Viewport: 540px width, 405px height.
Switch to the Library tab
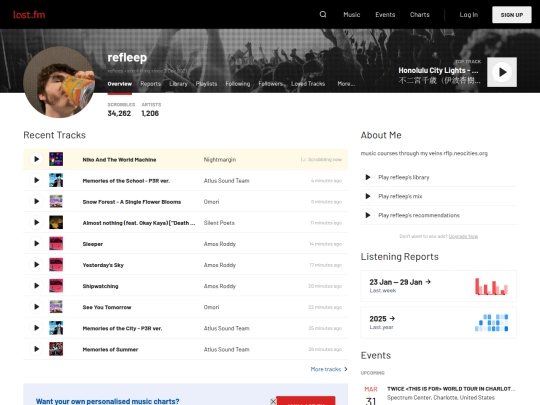(178, 84)
